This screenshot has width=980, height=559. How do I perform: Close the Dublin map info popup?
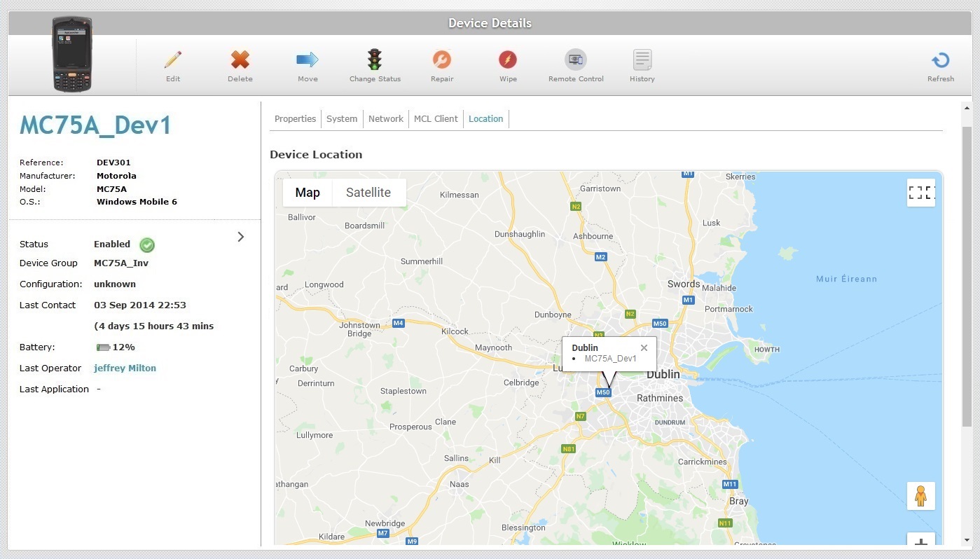coord(644,347)
